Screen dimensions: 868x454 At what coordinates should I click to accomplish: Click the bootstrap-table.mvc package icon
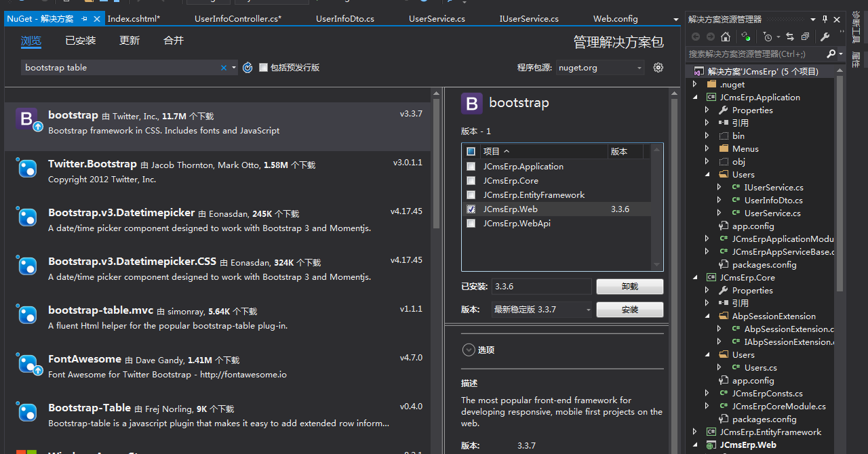point(27,314)
